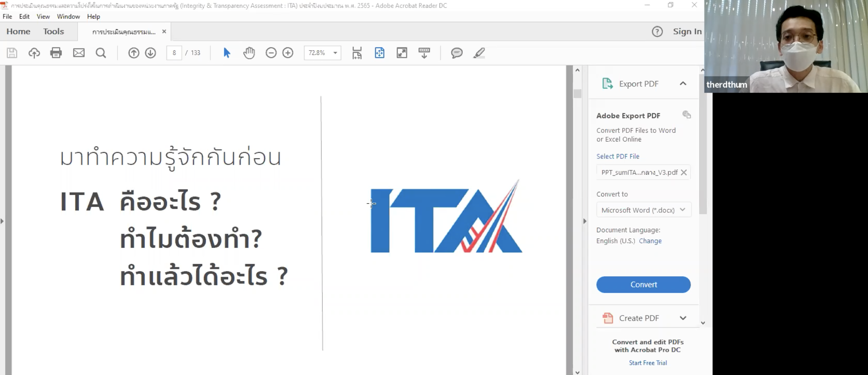Screen dimensions: 868x375
Task: Expand the Create PDF section chevron
Action: click(683, 318)
